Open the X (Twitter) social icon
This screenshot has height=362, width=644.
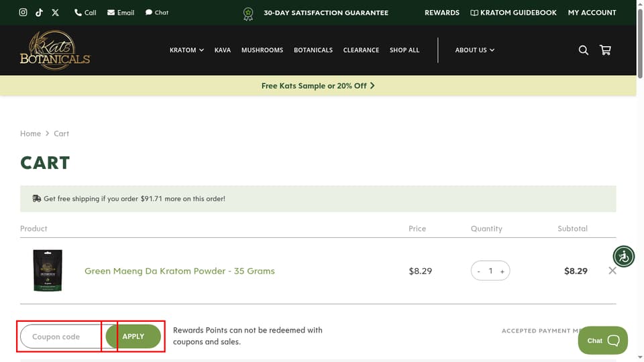[55, 12]
